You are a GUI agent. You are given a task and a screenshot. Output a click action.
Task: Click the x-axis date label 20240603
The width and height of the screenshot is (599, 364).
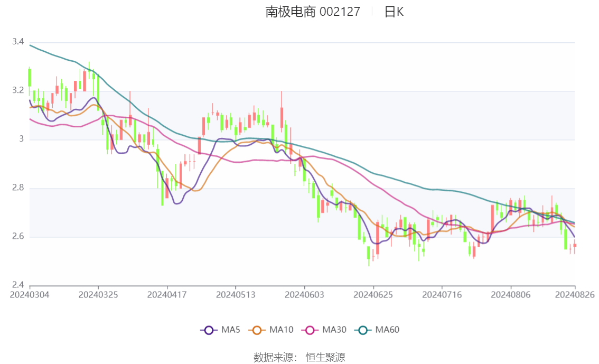tap(304, 295)
